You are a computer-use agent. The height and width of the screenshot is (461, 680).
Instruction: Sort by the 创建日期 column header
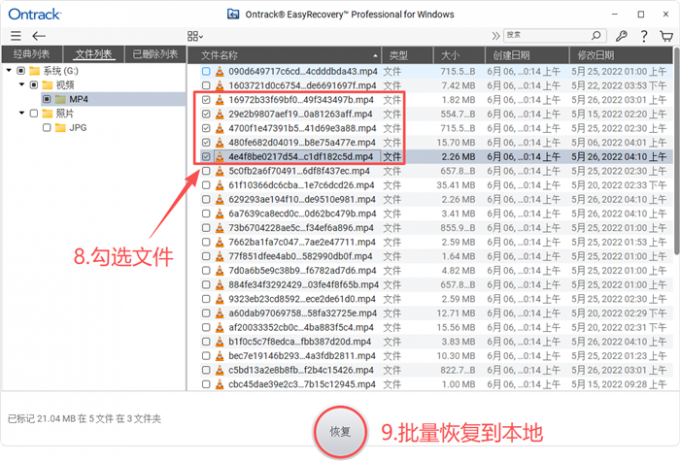[x=526, y=55]
